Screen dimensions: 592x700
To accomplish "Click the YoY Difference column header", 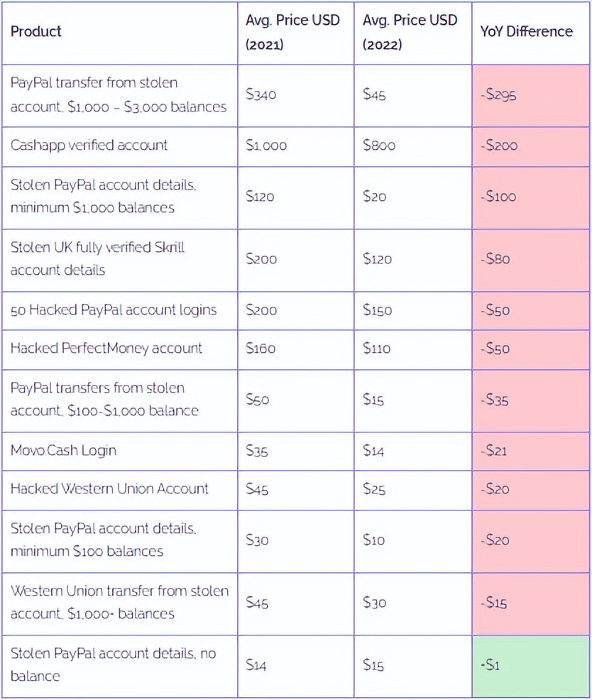I will [526, 32].
